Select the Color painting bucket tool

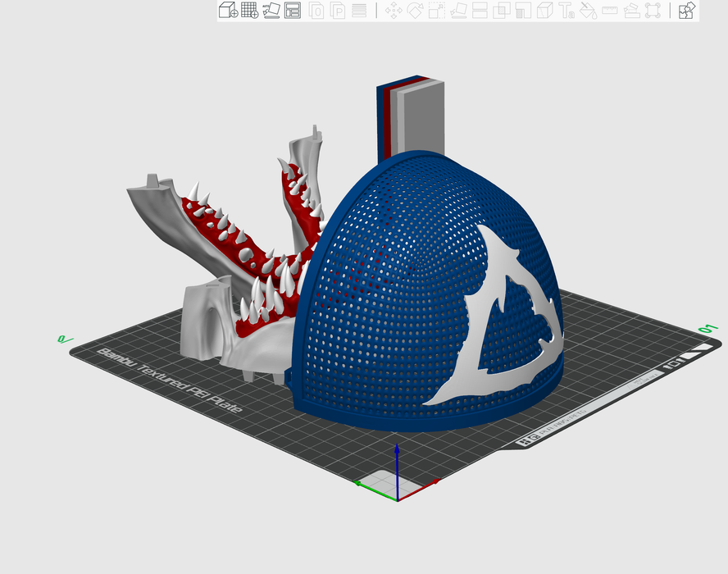[588, 11]
